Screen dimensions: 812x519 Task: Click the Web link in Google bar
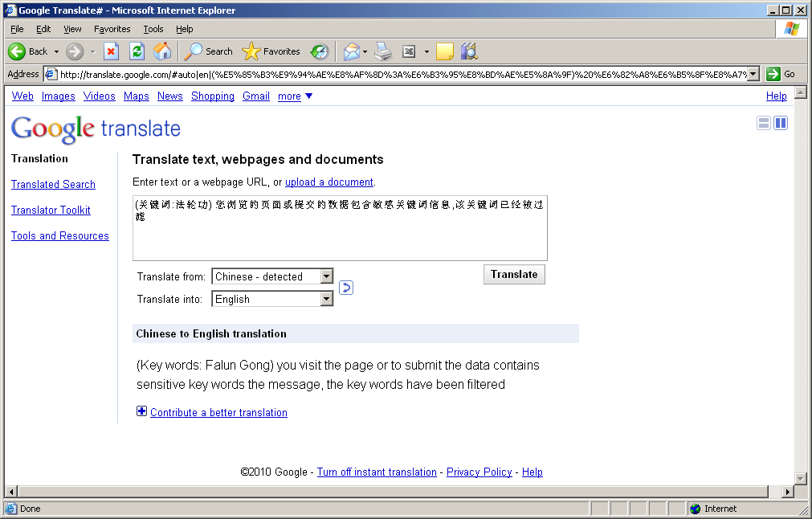tap(22, 96)
